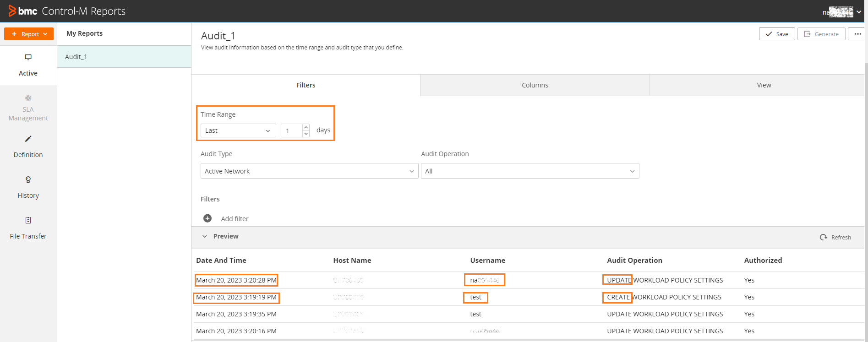Increase the days value with up arrow
This screenshot has width=868, height=342.
306,127
